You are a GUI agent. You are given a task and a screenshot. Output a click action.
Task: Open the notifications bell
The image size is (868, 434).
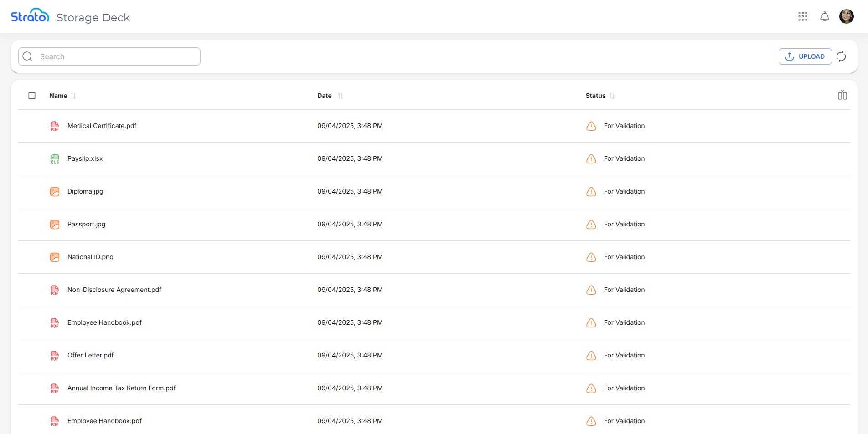pos(824,17)
